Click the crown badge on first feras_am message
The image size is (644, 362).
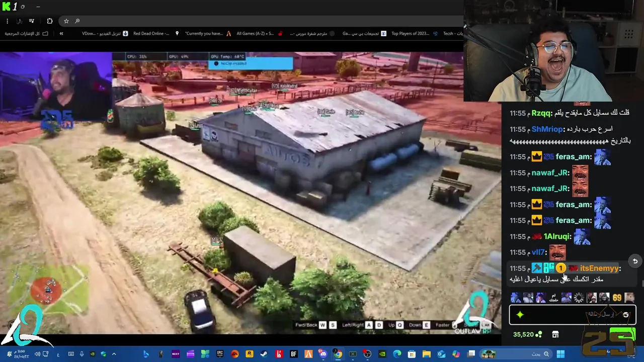tap(537, 157)
